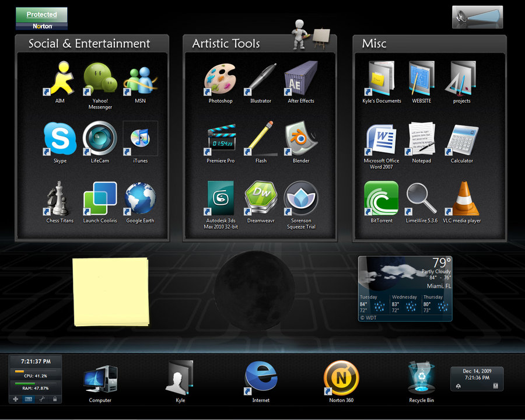Open BitTorrent from Misc group

pos(381,198)
